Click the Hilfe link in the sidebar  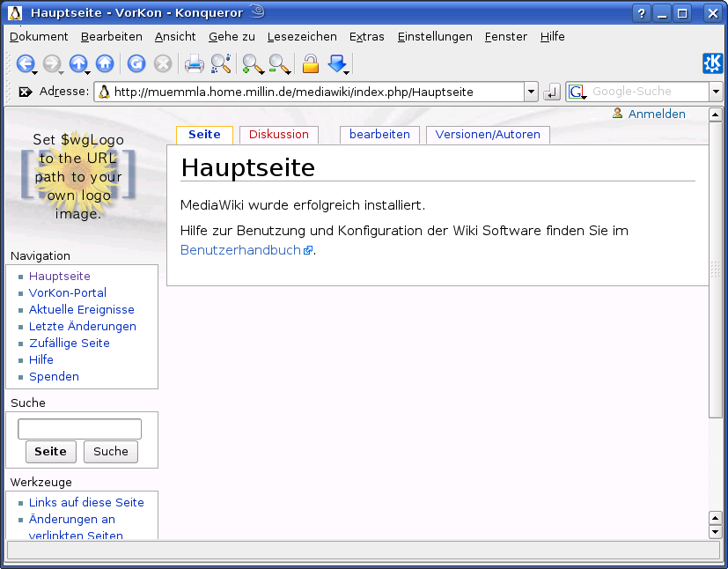[x=40, y=360]
